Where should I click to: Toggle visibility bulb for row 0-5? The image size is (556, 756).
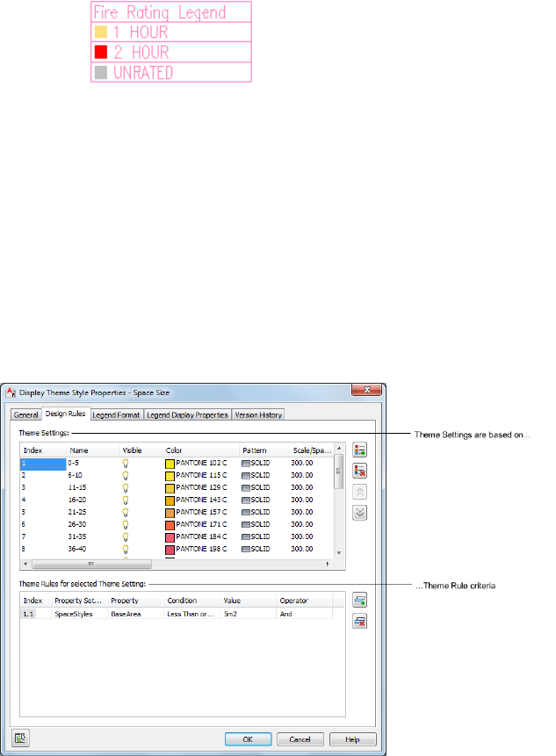coord(126,464)
